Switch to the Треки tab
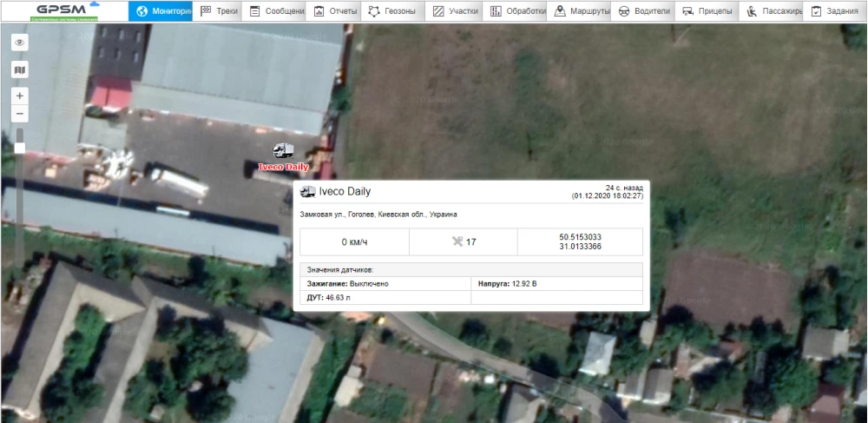Screen dimensions: 868x423 218,11
